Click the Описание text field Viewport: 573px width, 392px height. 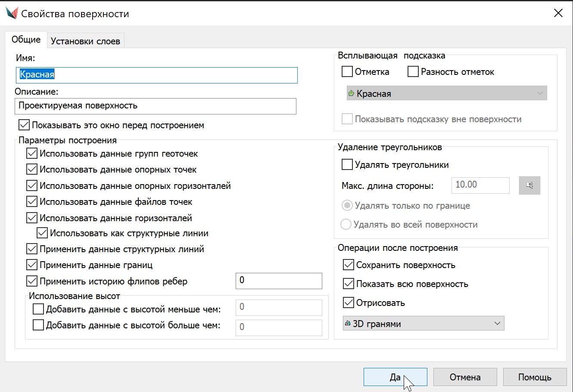[155, 106]
